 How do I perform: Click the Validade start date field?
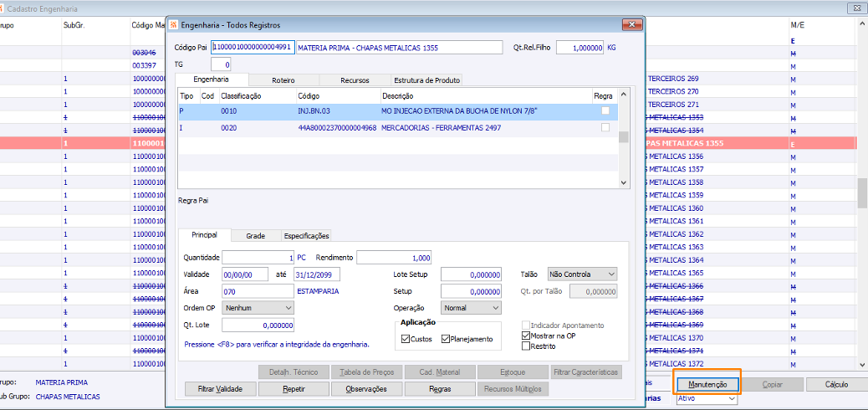coord(246,274)
